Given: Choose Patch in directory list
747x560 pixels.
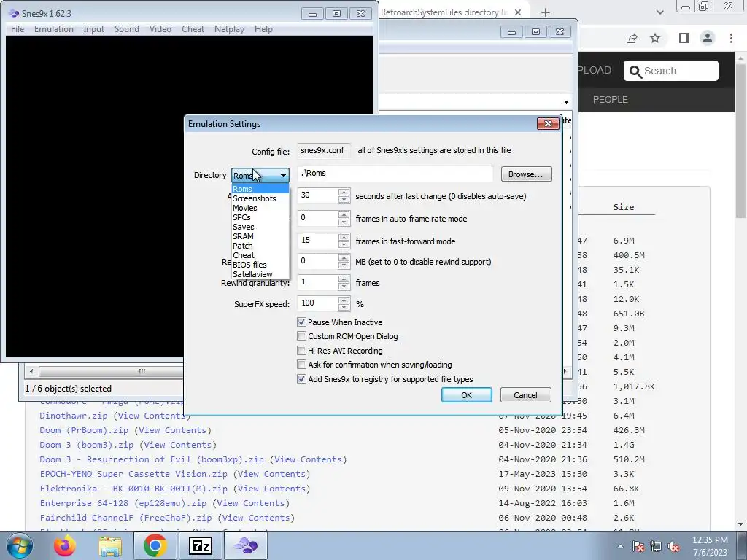Looking at the screenshot, I should 260,246.
